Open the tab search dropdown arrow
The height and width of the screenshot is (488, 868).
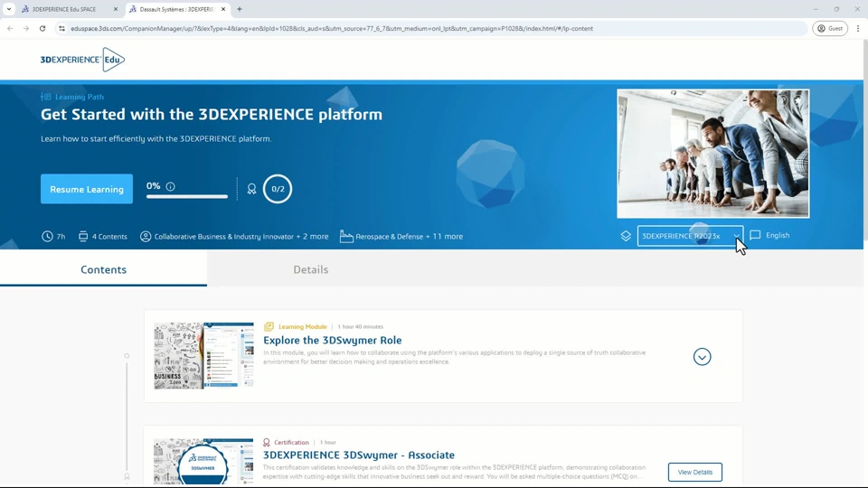[9, 9]
